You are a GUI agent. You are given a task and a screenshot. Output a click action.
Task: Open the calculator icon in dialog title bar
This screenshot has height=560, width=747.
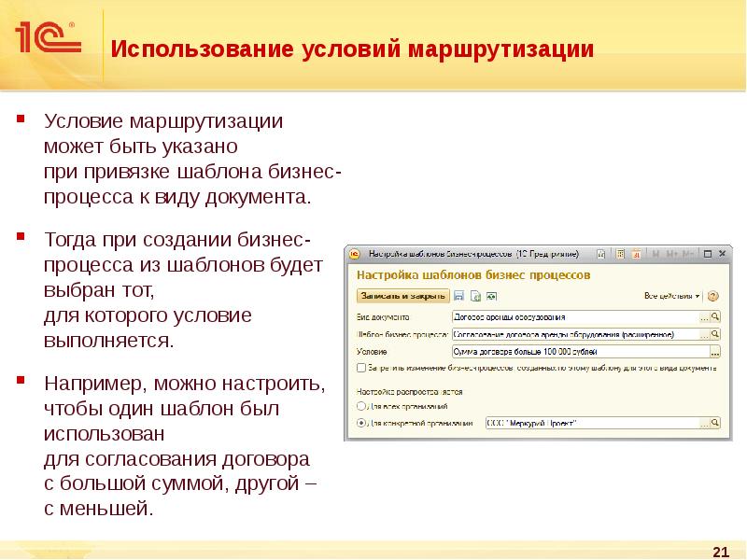620,252
